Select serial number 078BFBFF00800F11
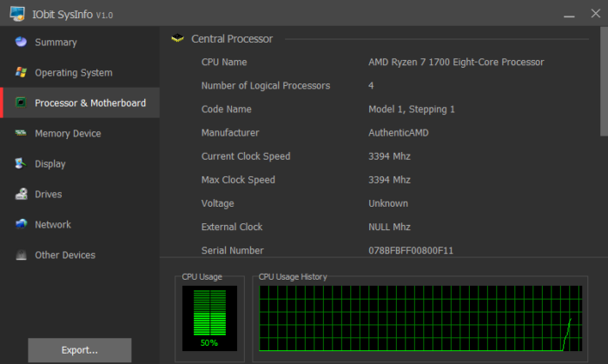The image size is (608, 364). point(411,250)
